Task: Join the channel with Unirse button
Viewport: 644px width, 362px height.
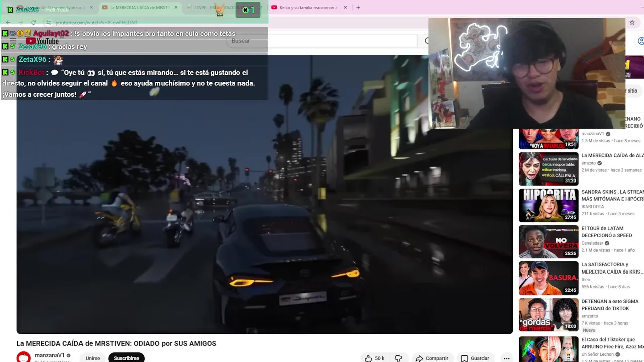Action: 93,358
